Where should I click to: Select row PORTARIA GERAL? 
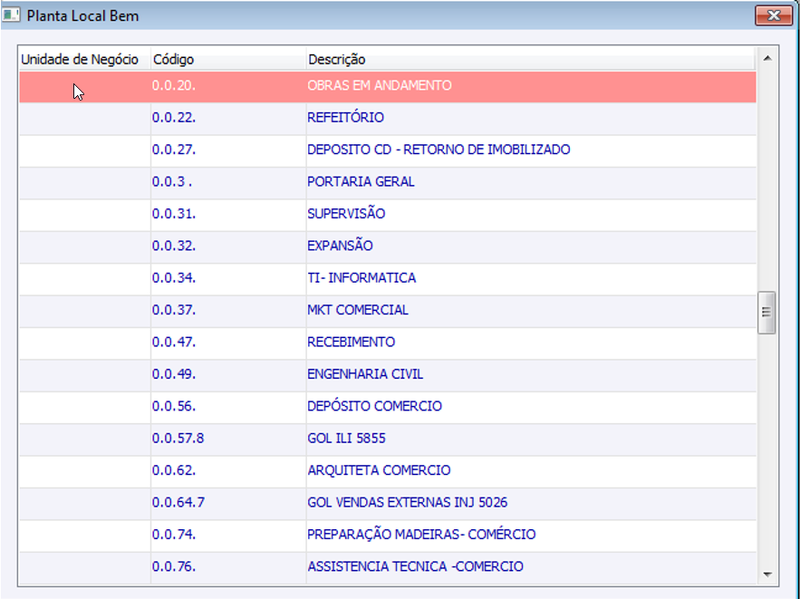pyautogui.click(x=388, y=182)
